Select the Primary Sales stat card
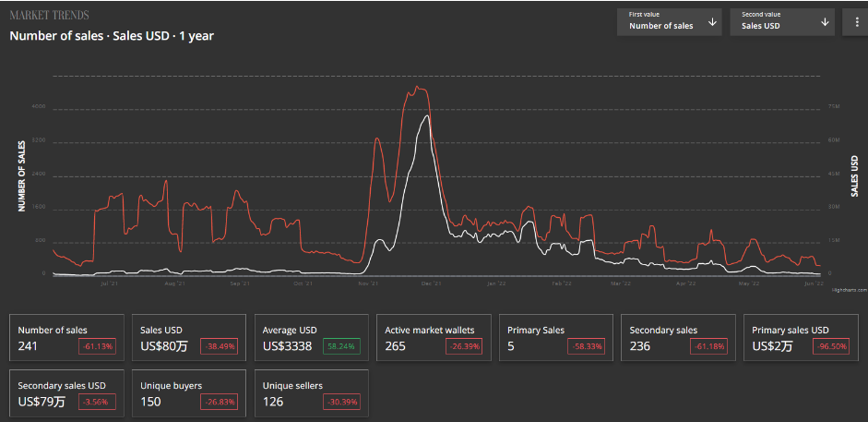868x422 pixels. coord(556,338)
